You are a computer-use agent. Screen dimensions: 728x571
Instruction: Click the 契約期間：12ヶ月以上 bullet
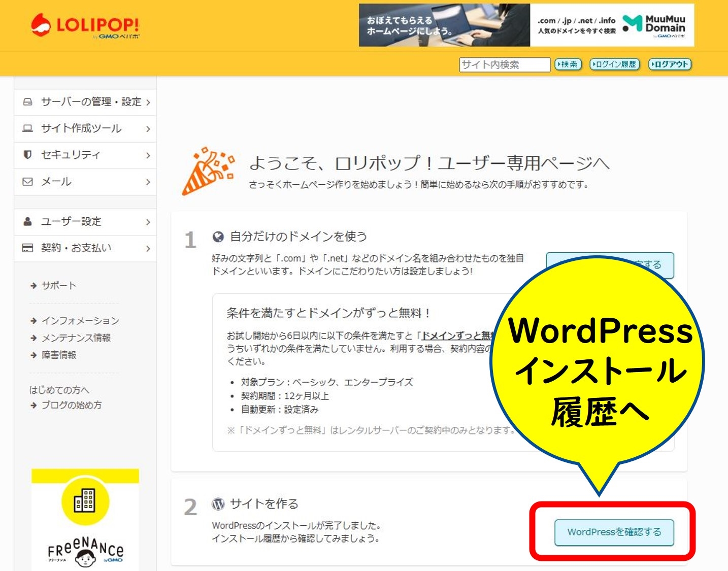(x=285, y=396)
